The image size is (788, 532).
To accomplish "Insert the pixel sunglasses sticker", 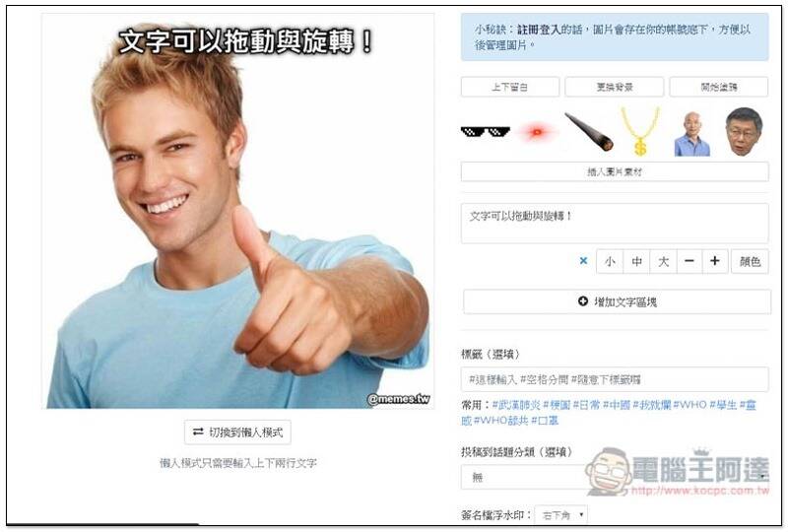I will pyautogui.click(x=485, y=132).
